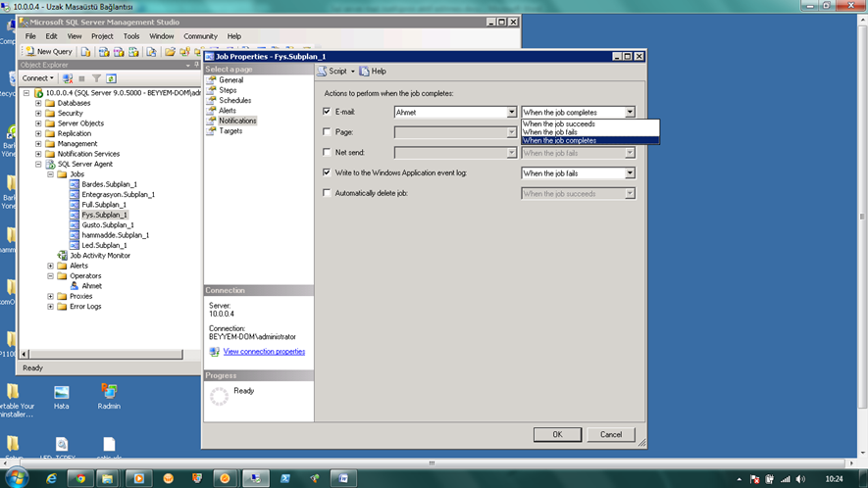The height and width of the screenshot is (488, 868).
Task: Uncheck the E-mail checkbox
Action: click(x=327, y=111)
